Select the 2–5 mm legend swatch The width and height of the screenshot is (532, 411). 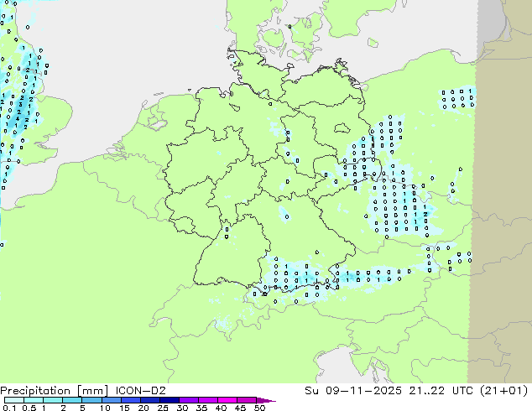click(x=72, y=400)
